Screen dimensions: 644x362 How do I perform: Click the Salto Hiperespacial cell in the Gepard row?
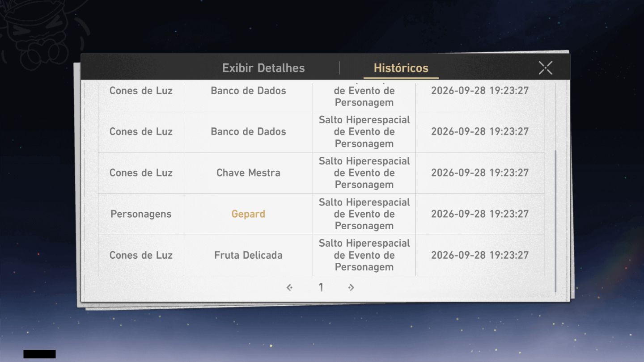364,214
